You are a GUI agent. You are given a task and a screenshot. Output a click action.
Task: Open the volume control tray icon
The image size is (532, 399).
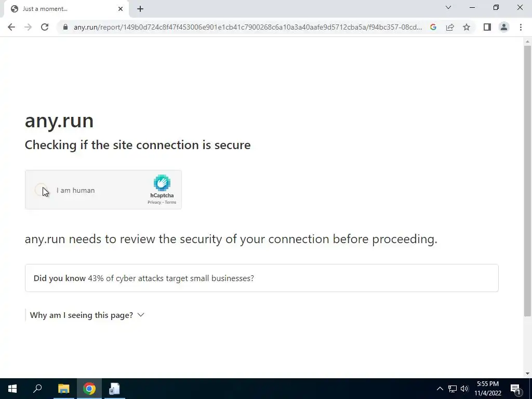click(x=464, y=389)
